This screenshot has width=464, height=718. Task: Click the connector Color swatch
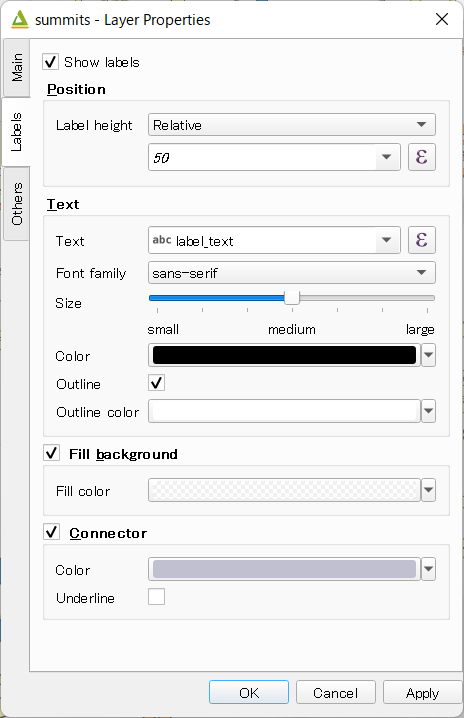(284, 569)
